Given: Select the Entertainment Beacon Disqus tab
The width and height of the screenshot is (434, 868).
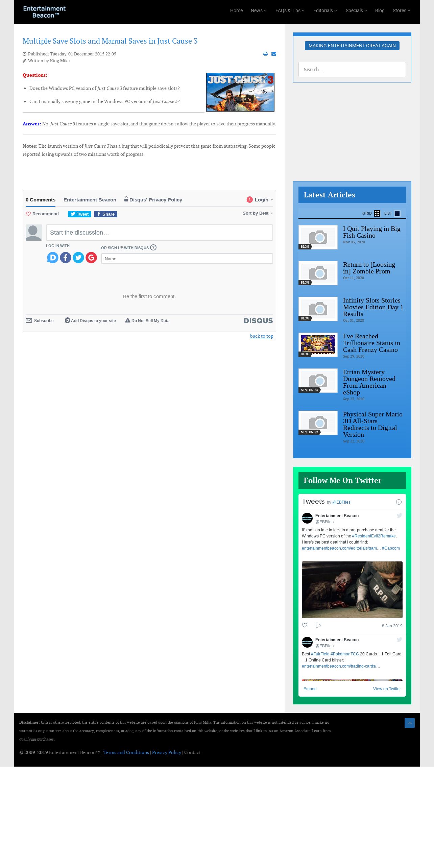Looking at the screenshot, I should (90, 200).
